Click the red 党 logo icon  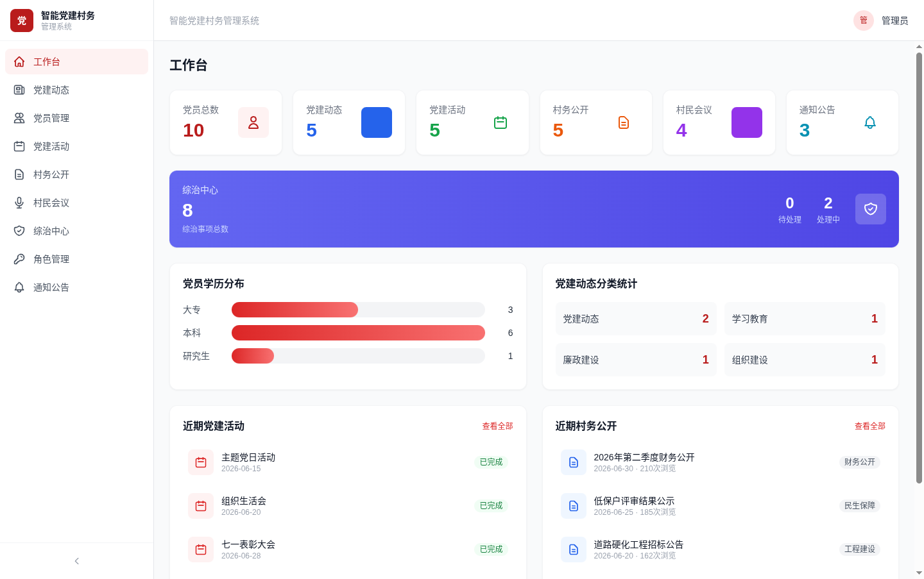pyautogui.click(x=22, y=21)
